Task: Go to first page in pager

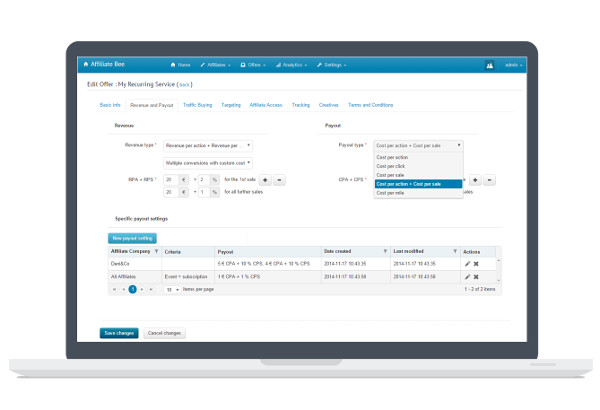Action: coord(114,289)
